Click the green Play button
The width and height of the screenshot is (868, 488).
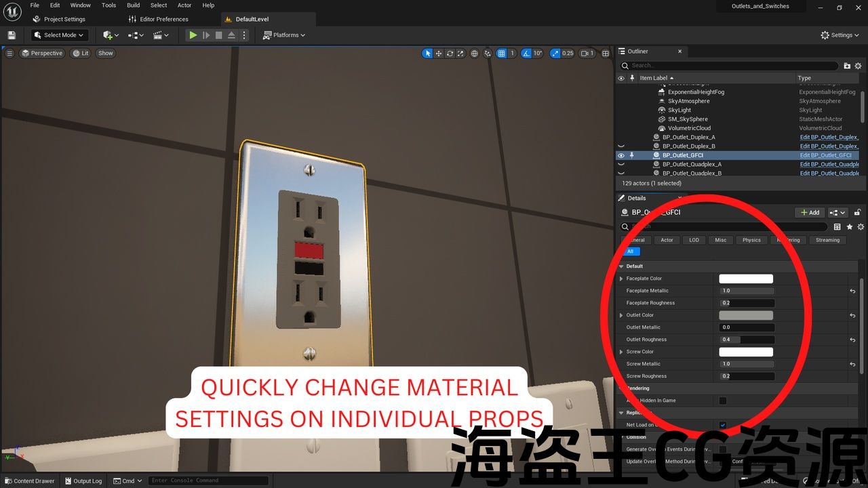193,35
